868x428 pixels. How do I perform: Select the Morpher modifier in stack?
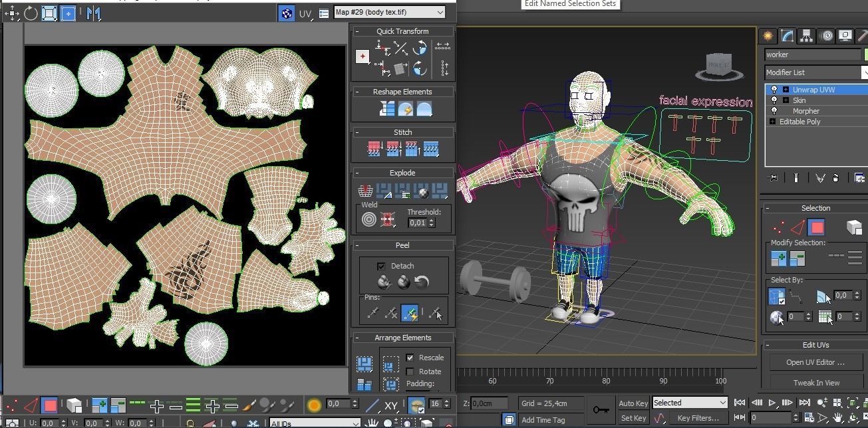click(805, 111)
